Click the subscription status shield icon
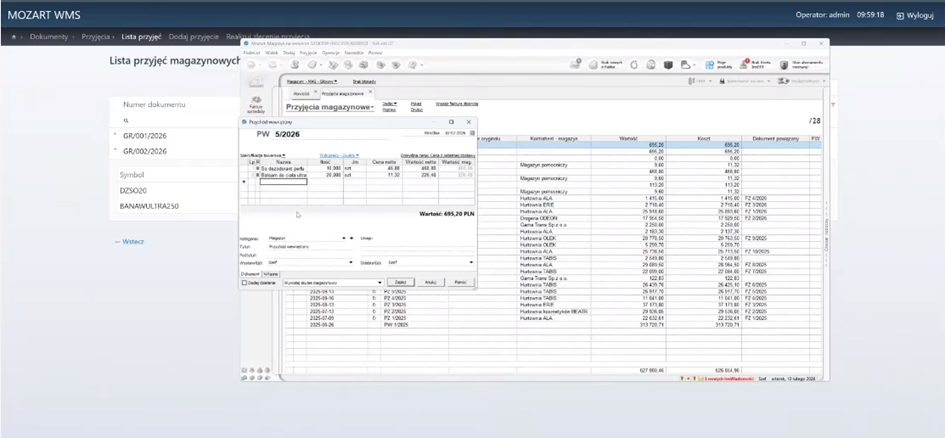This screenshot has height=438, width=945. click(x=784, y=65)
